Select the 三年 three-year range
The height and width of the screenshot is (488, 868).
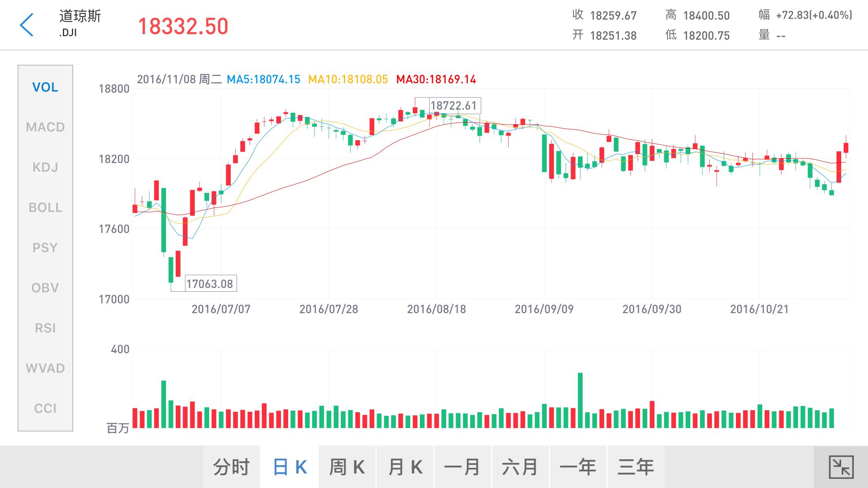(636, 467)
